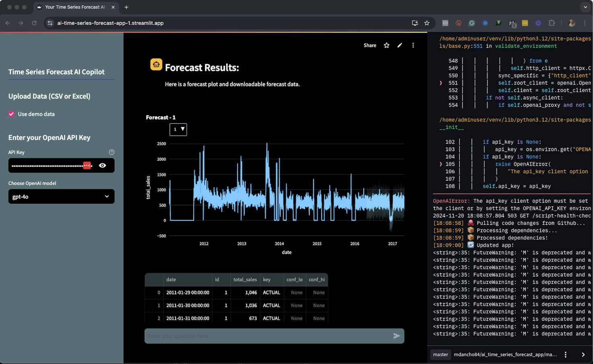Click the address bar URL
The width and height of the screenshot is (593, 364).
pyautogui.click(x=110, y=23)
